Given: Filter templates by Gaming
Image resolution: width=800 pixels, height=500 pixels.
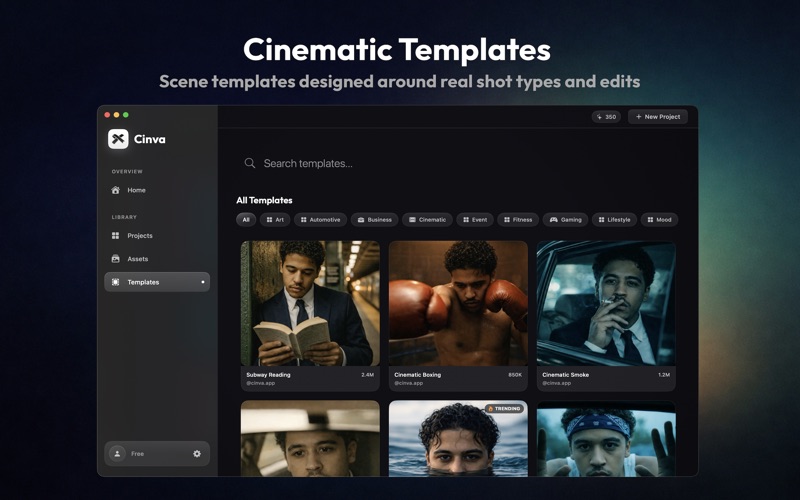Looking at the screenshot, I should [565, 220].
